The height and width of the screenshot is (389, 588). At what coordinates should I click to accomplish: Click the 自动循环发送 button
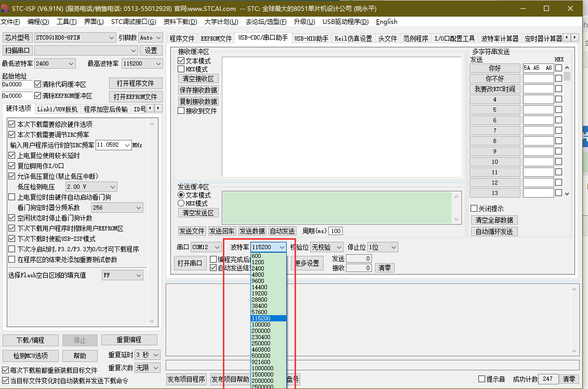click(495, 231)
